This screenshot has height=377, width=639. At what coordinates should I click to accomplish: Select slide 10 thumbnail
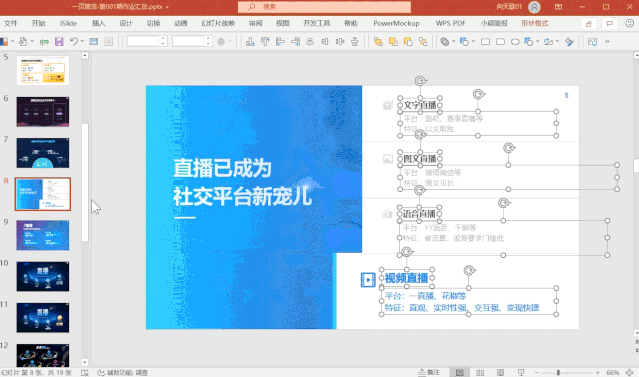[43, 276]
